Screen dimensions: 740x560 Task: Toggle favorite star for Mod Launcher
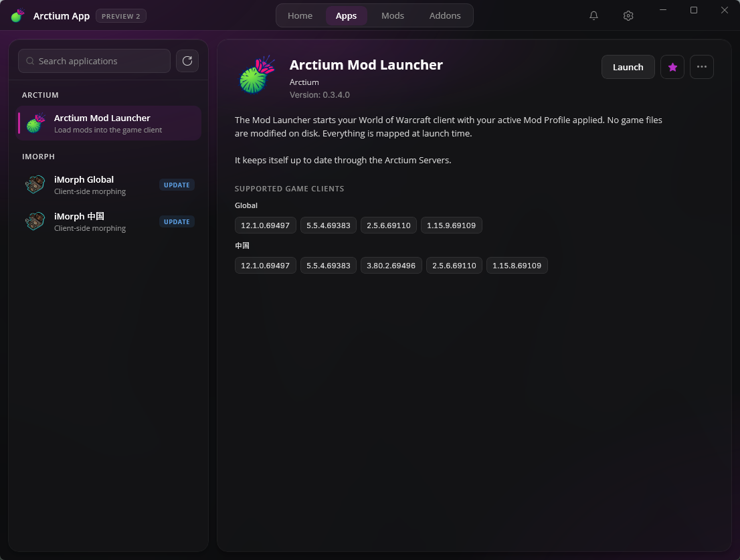pyautogui.click(x=672, y=67)
